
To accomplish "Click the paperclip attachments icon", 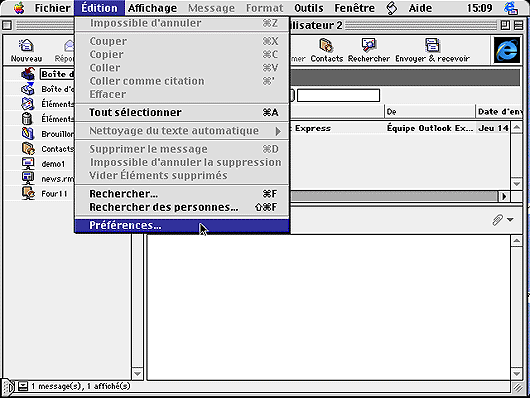I will click(x=497, y=220).
